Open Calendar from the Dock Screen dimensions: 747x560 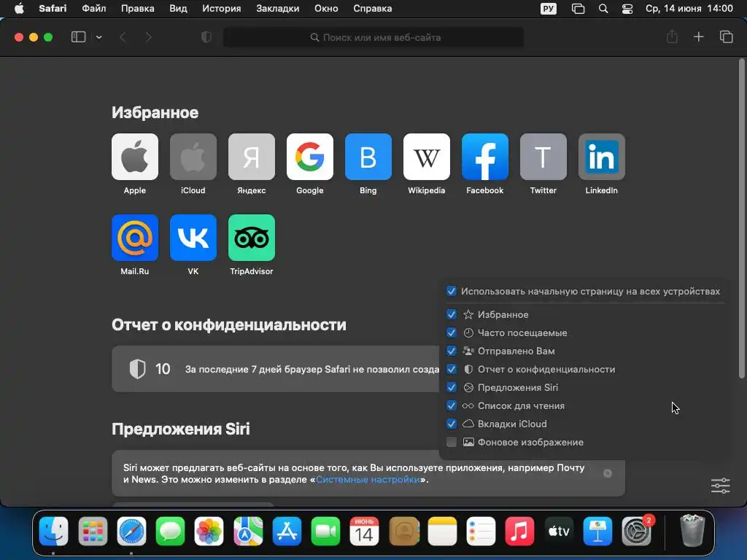coord(365,531)
